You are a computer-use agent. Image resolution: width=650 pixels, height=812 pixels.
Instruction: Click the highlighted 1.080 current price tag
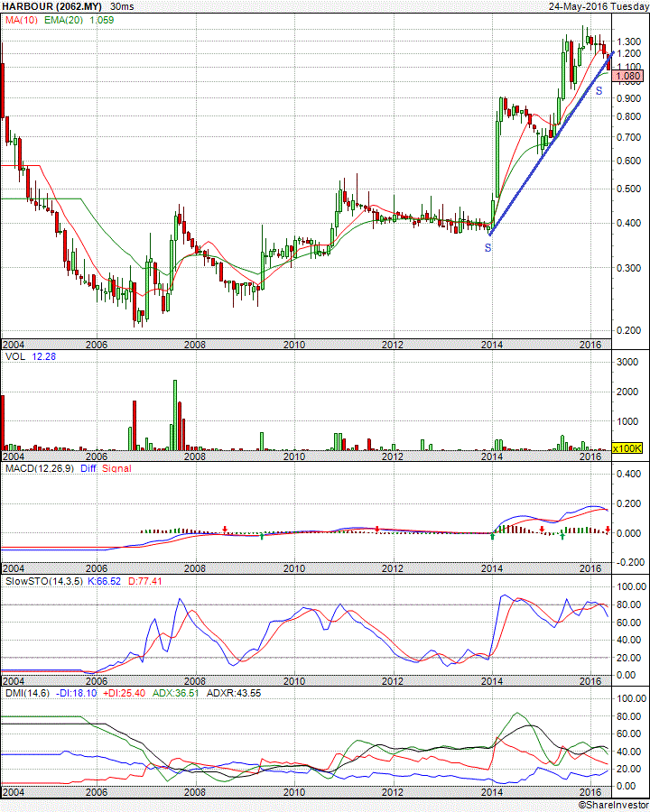coord(627,76)
